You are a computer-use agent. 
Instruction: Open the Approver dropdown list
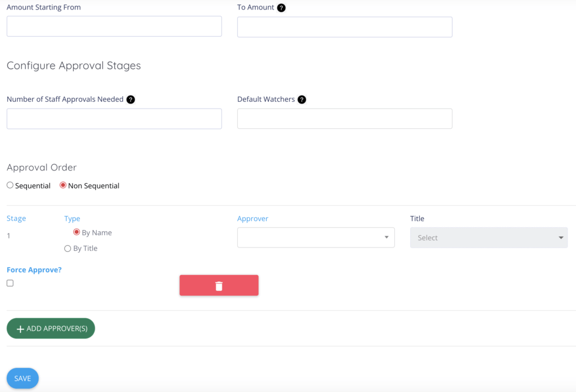pos(316,237)
